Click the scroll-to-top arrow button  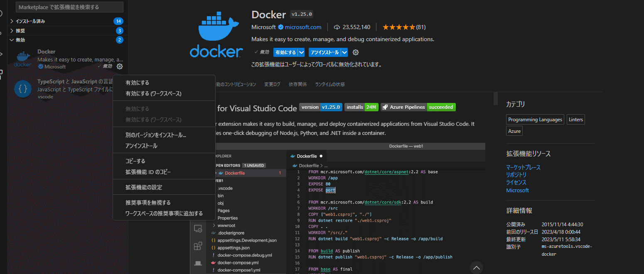[x=476, y=267]
